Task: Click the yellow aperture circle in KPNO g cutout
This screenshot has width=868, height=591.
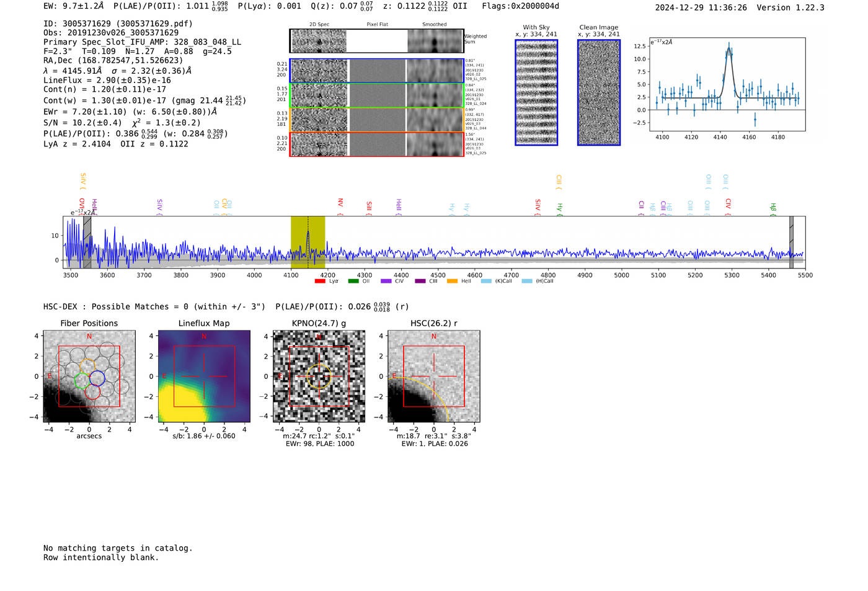Action: [319, 376]
